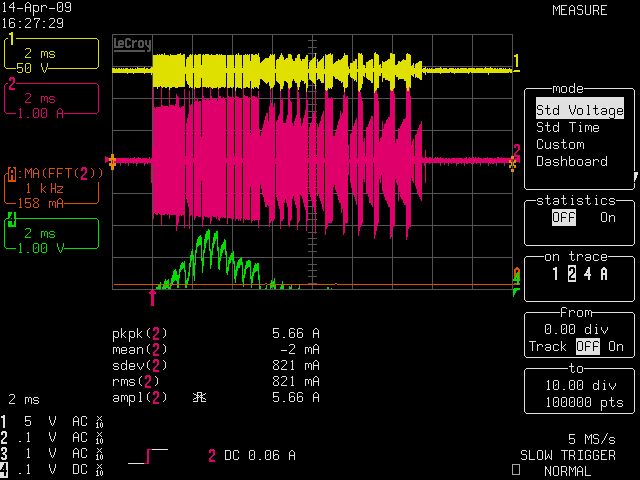Click the ampl(2) measurement row
This screenshot has width=640, height=480.
coord(216,397)
